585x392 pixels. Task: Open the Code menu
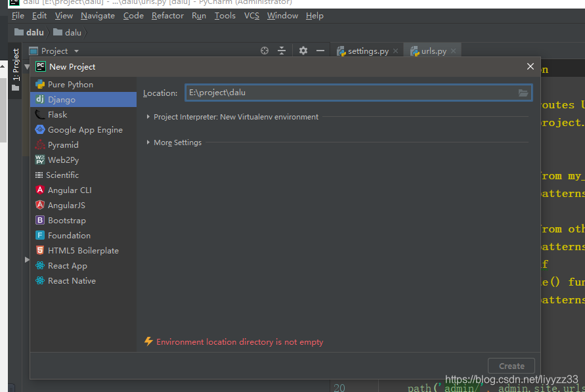click(x=133, y=16)
